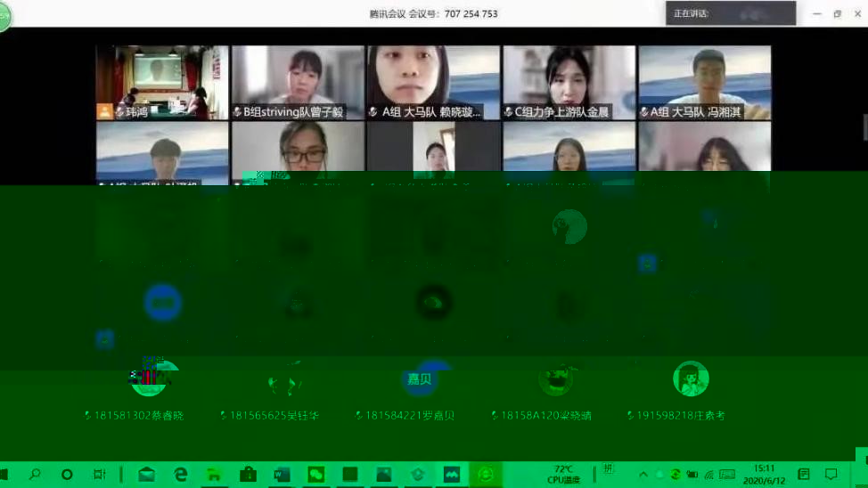Click microphone icon beside A组 大马队 赖晓璇

(373, 112)
